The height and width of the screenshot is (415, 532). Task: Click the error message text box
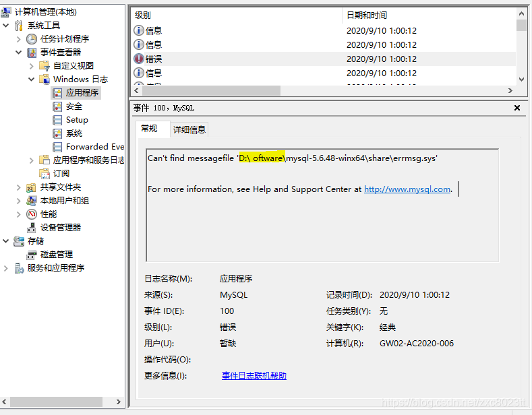[x=322, y=205]
